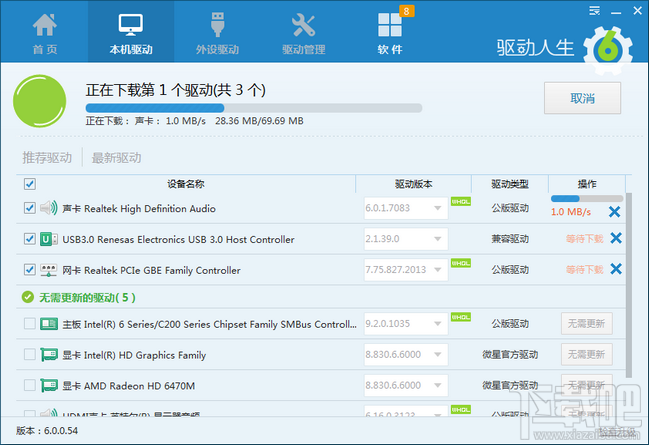
Task: Minimize the 驱动人生 window
Action: click(616, 12)
